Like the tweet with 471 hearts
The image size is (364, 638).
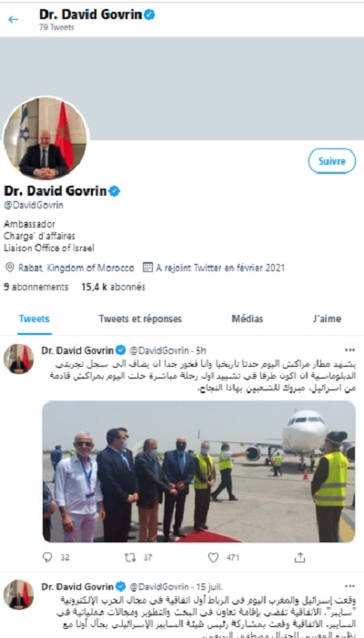click(213, 557)
